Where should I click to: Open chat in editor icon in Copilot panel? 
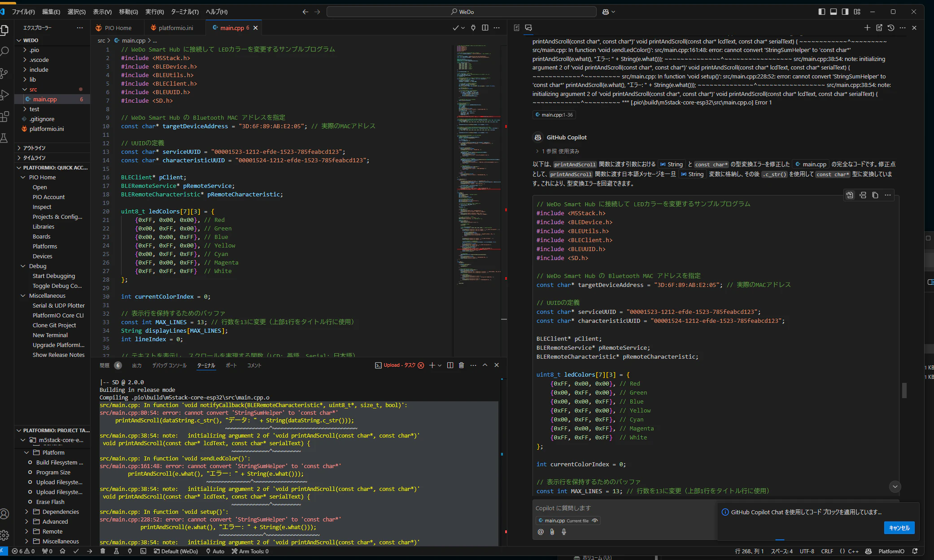point(879,28)
